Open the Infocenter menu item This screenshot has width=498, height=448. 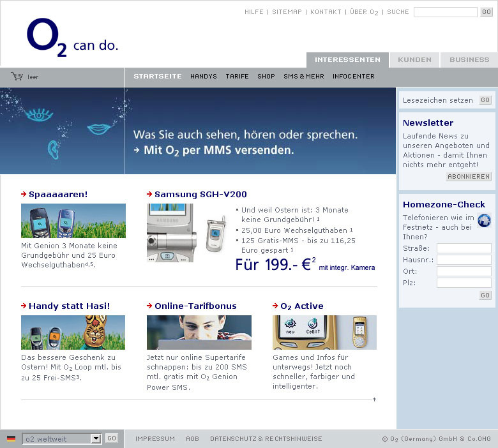(354, 77)
